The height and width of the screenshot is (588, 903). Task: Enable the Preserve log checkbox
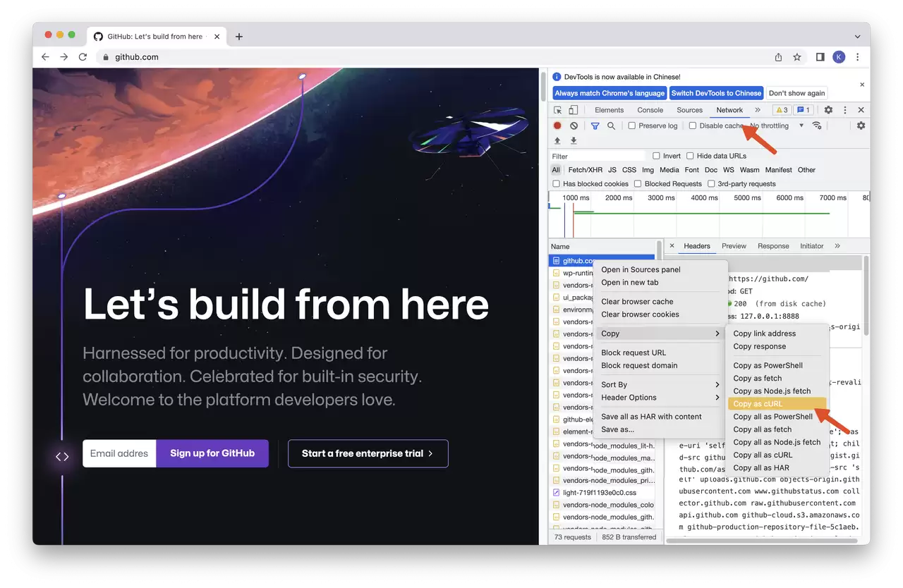(x=632, y=125)
